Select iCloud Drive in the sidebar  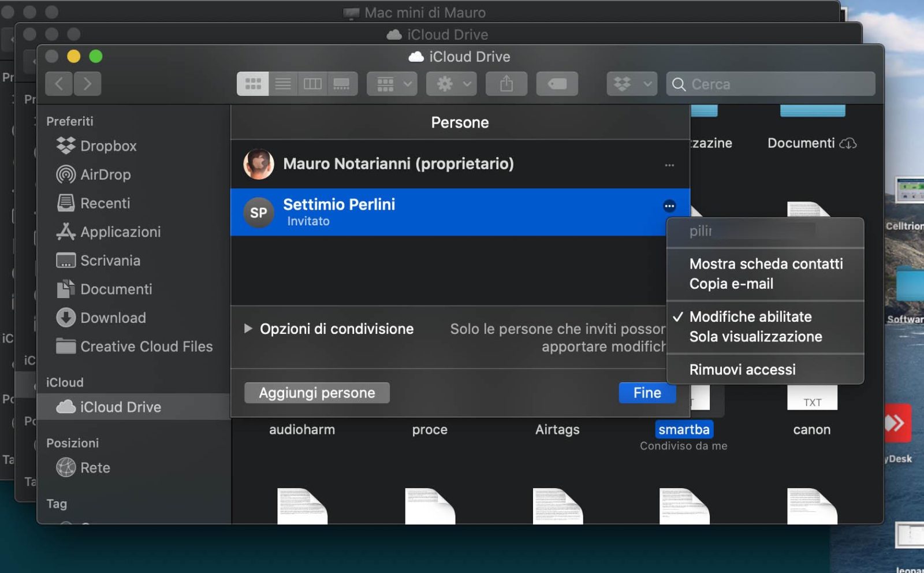121,407
